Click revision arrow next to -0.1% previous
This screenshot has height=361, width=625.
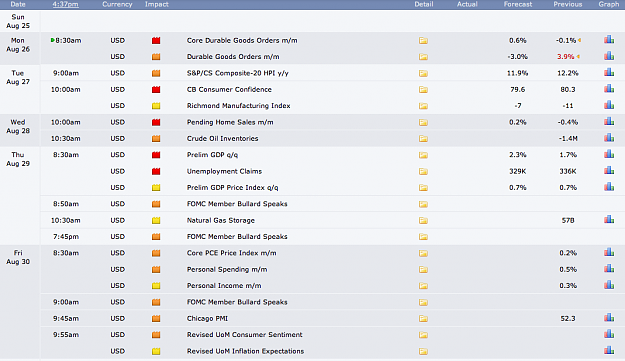(579, 40)
